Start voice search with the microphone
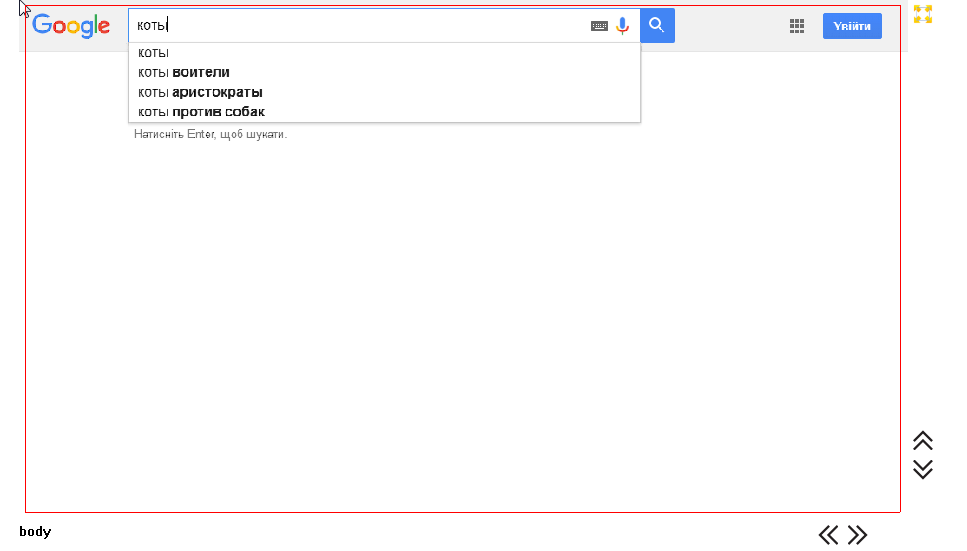 tap(623, 26)
